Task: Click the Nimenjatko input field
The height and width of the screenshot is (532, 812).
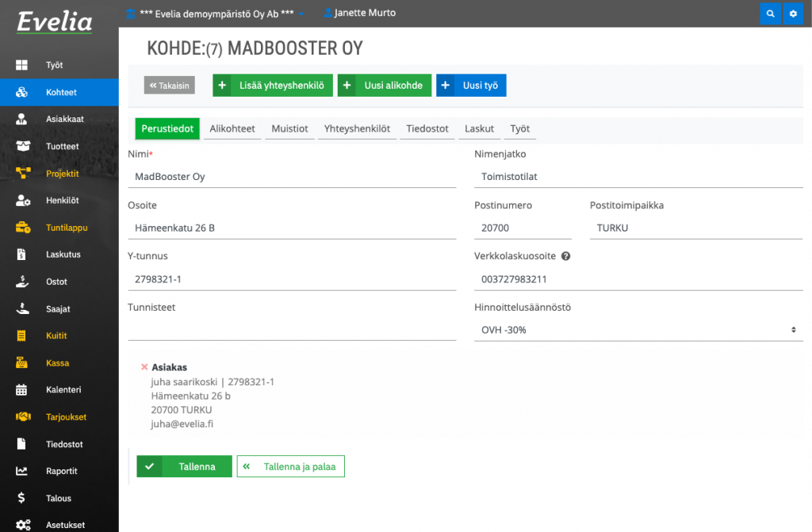Action: click(638, 177)
